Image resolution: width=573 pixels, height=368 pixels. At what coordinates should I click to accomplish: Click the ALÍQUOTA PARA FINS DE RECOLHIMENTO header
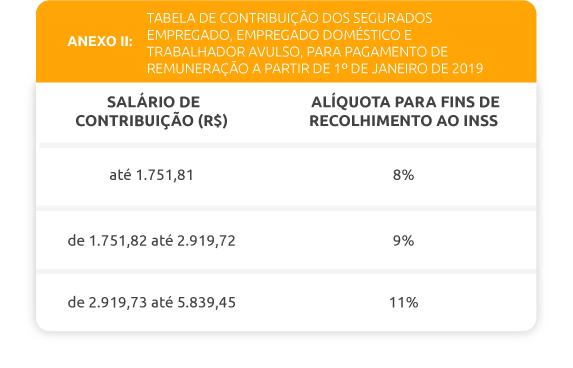pyautogui.click(x=405, y=111)
